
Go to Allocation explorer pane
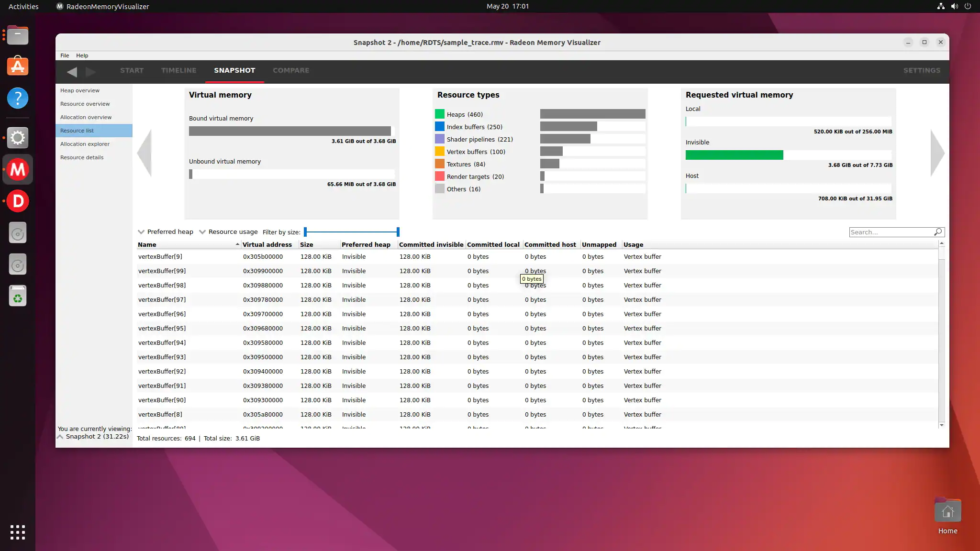(85, 144)
